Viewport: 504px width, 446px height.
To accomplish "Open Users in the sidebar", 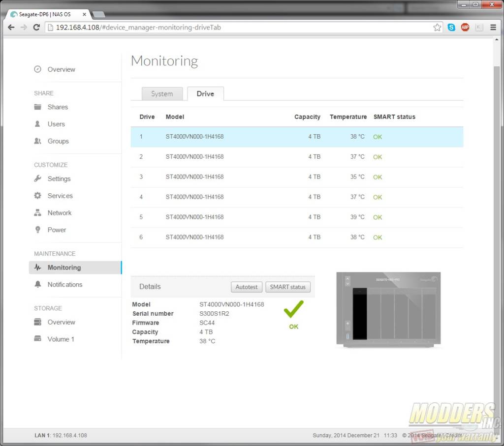I will (x=56, y=124).
